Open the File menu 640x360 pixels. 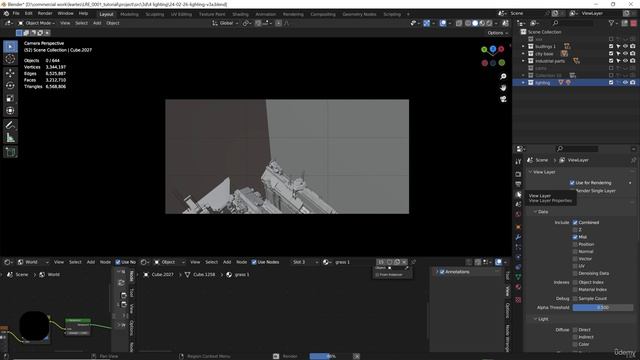[16, 13]
